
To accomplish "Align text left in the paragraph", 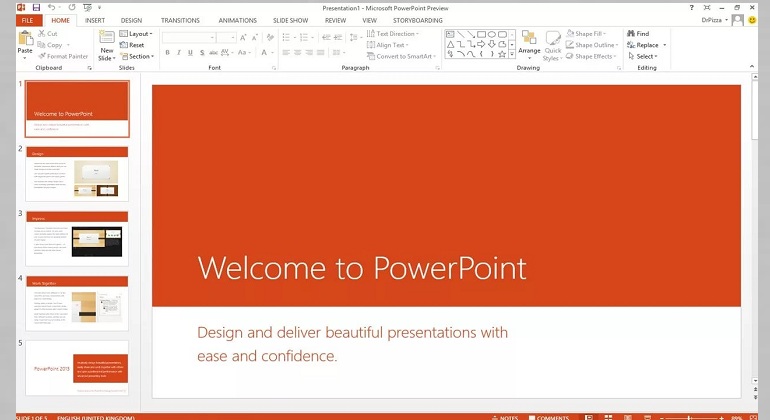I will coord(286,52).
